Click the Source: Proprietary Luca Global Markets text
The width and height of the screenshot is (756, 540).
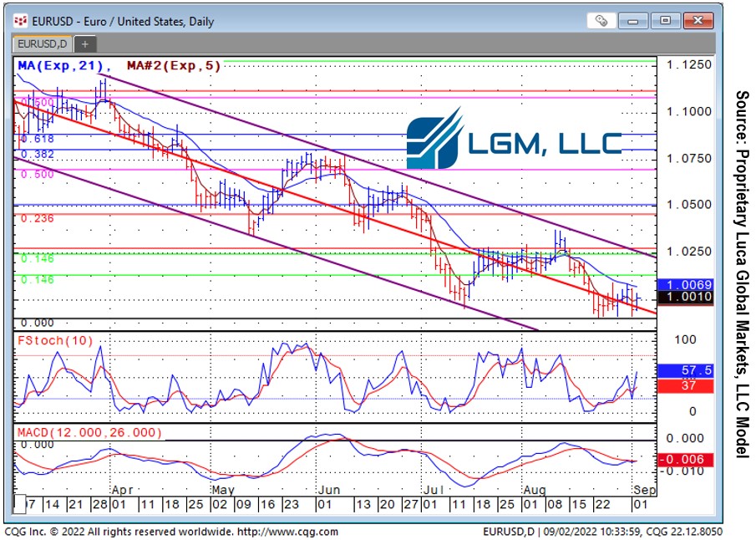(742, 274)
